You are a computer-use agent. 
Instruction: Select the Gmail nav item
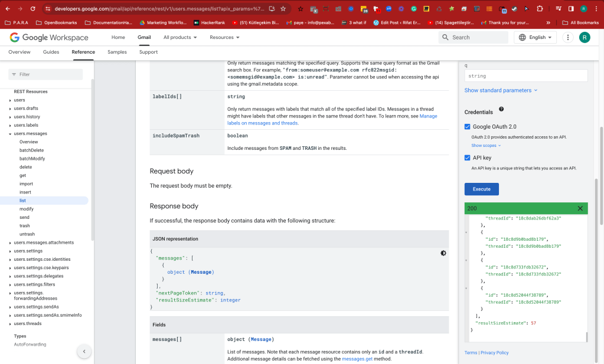144,37
